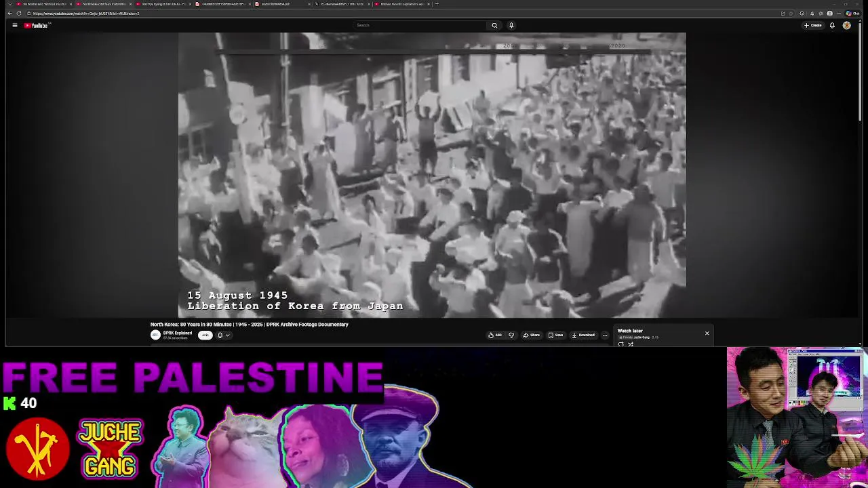Screen dimensions: 868x488
Task: Close the Watch later playlist panel
Action: tap(707, 333)
